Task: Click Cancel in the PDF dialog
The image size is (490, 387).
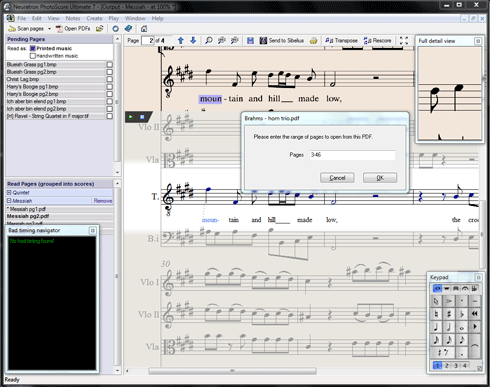Action: coord(337,178)
